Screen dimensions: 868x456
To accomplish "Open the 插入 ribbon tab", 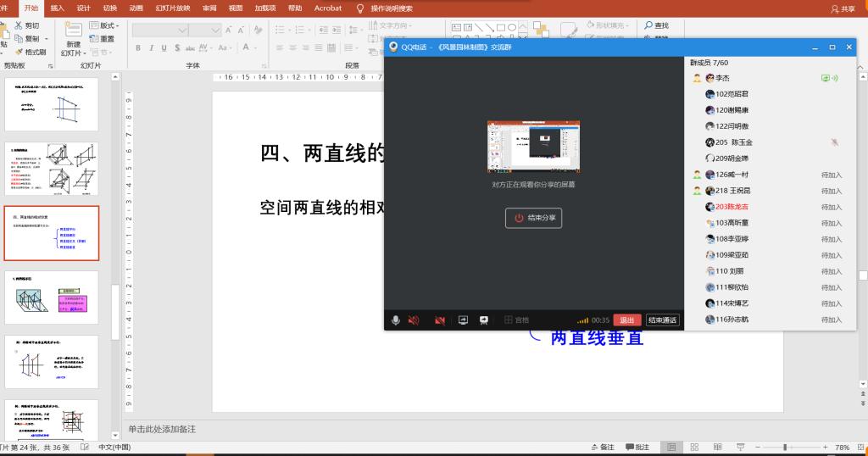I will tap(57, 8).
